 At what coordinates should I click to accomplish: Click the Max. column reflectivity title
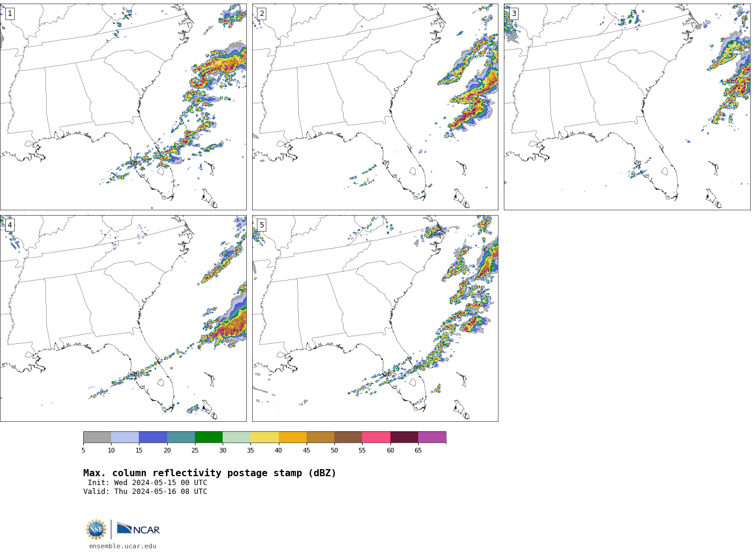point(210,473)
